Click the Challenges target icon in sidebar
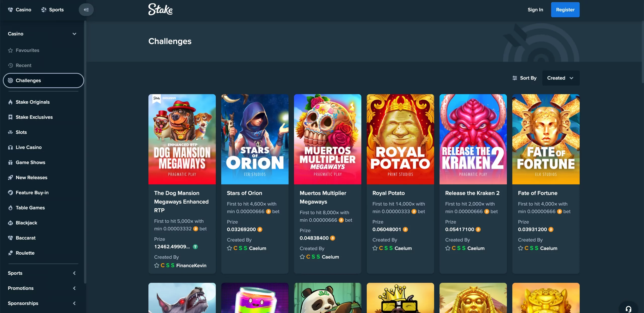Screen dimensions: 644x313 click(10, 81)
